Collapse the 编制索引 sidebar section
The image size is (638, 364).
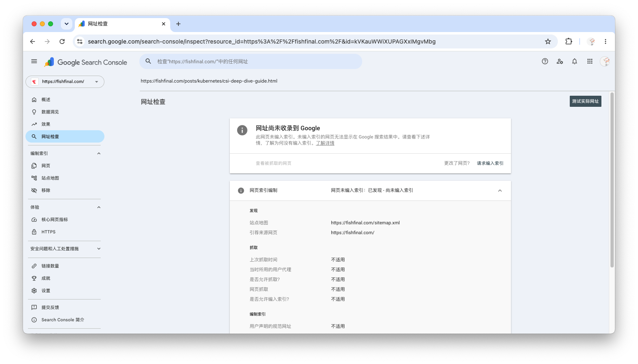[x=99, y=154]
